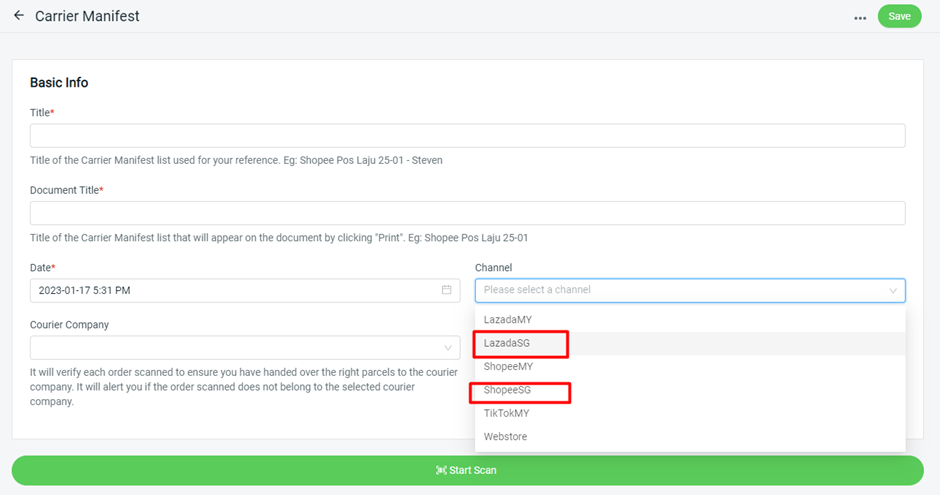Click the green Save button

(899, 16)
